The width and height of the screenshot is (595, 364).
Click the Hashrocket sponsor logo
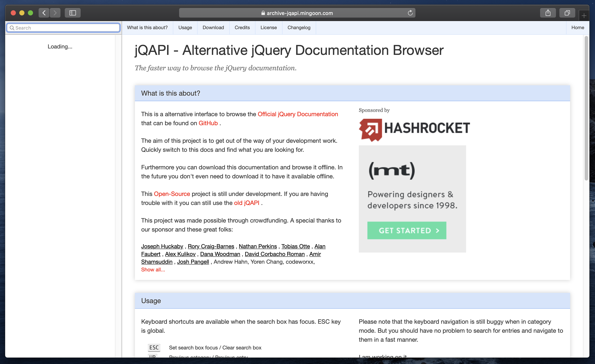(x=414, y=130)
